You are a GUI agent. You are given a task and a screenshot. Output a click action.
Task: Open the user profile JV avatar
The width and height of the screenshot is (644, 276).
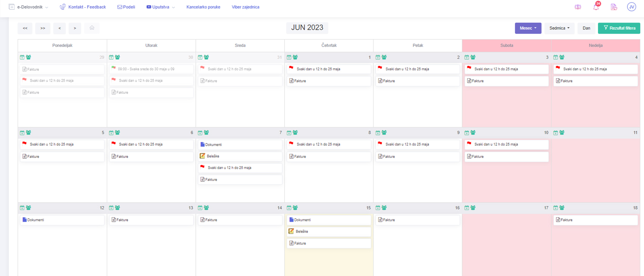click(631, 7)
